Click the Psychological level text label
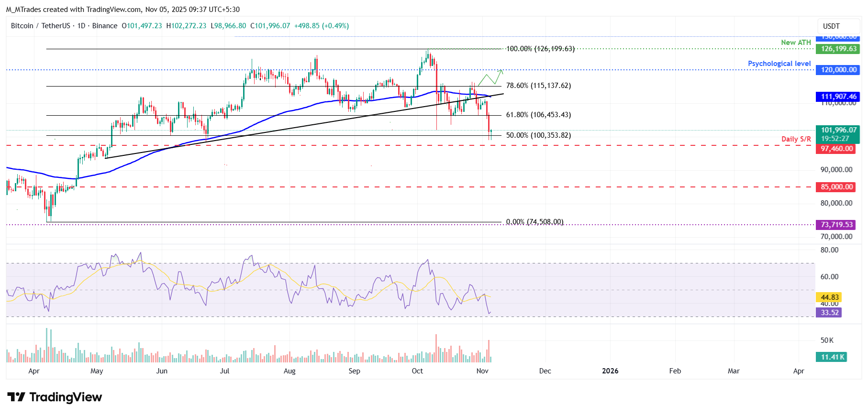 pyautogui.click(x=779, y=64)
